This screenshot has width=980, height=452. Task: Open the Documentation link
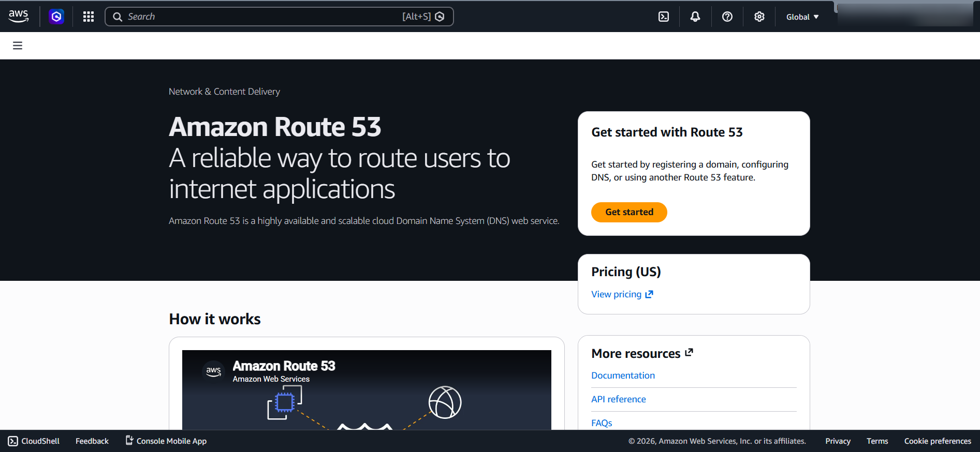pyautogui.click(x=623, y=375)
